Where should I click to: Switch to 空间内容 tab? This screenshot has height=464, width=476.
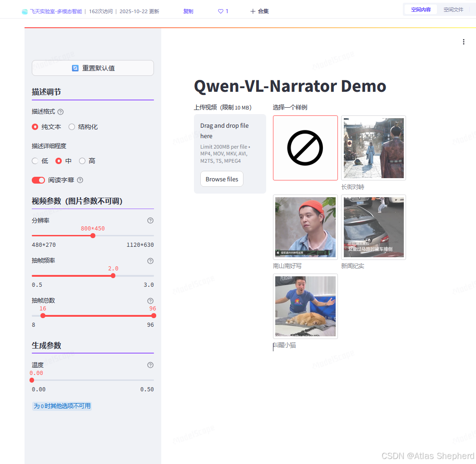421,10
